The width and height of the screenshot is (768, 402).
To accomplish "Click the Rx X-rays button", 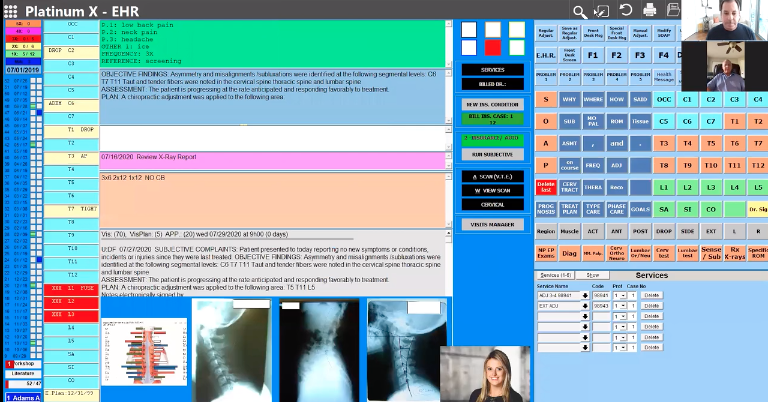I will [734, 253].
